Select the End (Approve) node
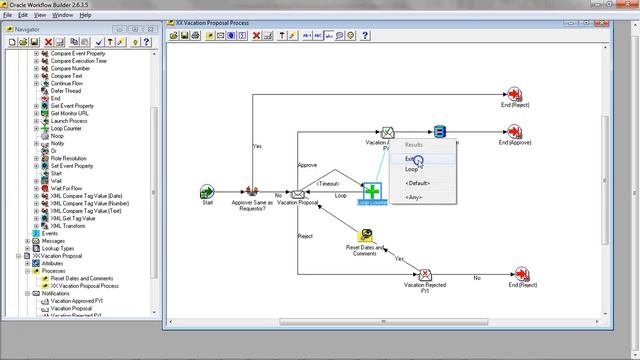640x360 pixels. click(x=515, y=132)
